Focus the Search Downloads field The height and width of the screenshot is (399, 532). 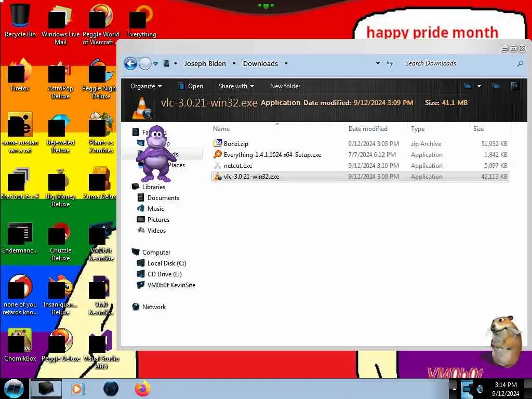tap(458, 63)
